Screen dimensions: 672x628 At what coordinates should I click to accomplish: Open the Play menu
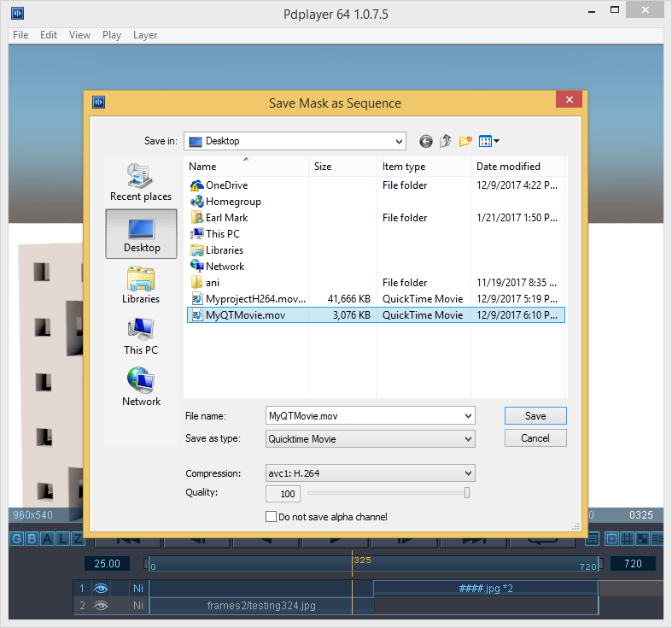click(x=112, y=35)
